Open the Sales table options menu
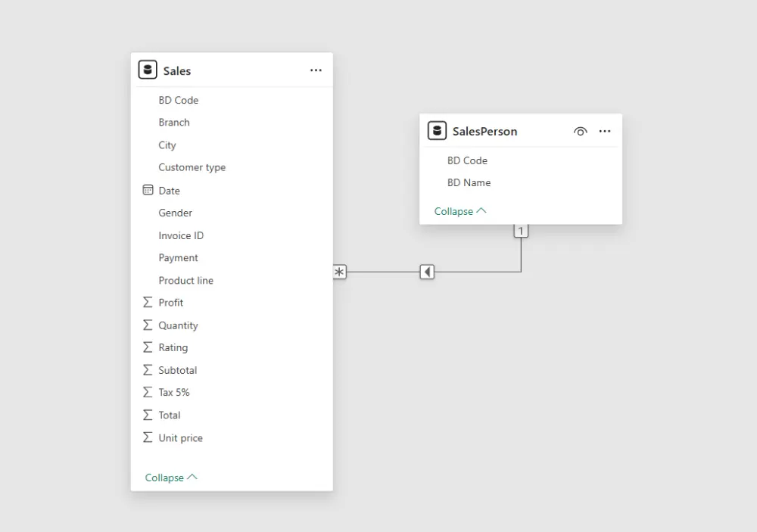Screen dimensions: 757x532 (316, 70)
